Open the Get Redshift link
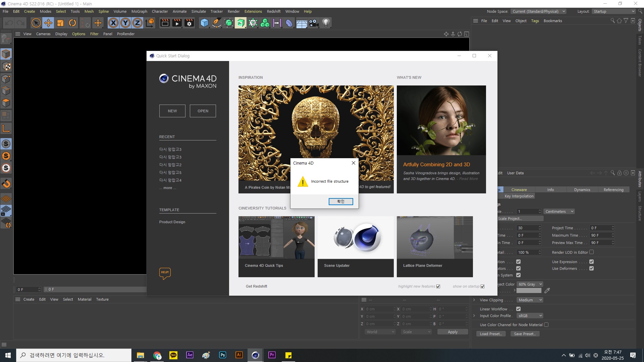Screen dimensions: 644x362 point(256,286)
